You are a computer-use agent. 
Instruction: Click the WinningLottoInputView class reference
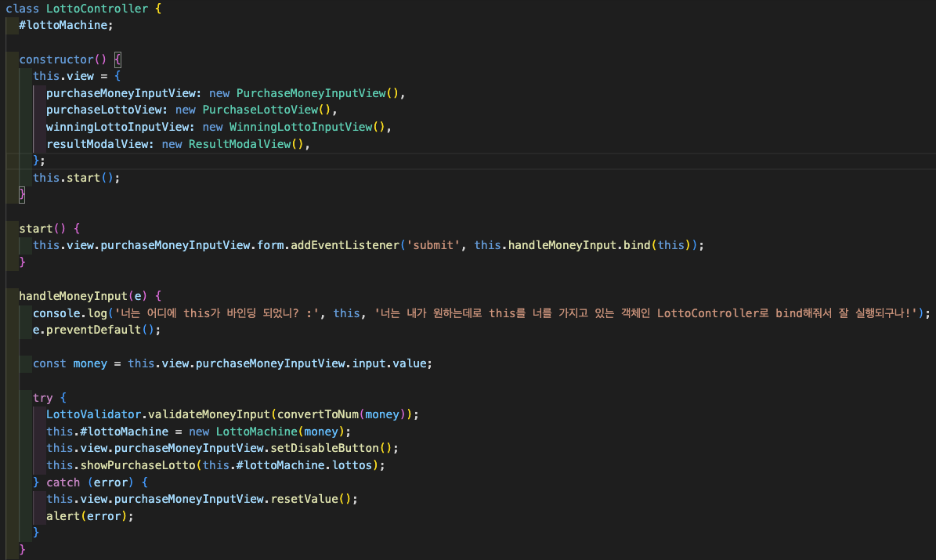coord(300,127)
